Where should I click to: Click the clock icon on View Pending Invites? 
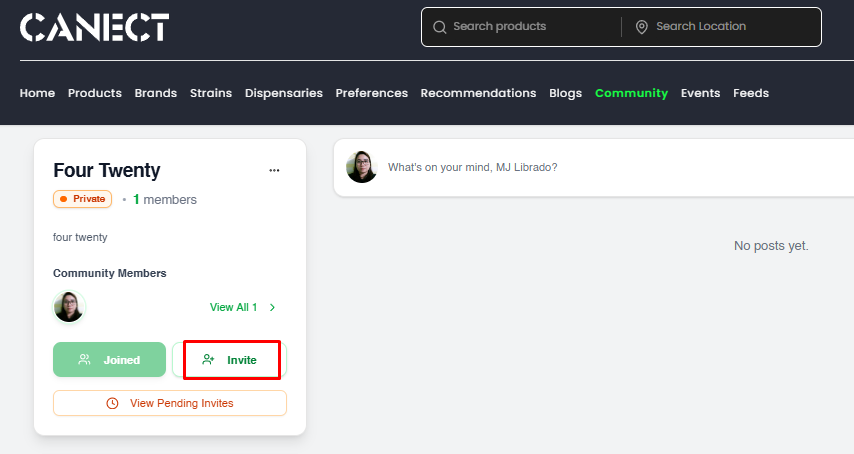click(112, 403)
